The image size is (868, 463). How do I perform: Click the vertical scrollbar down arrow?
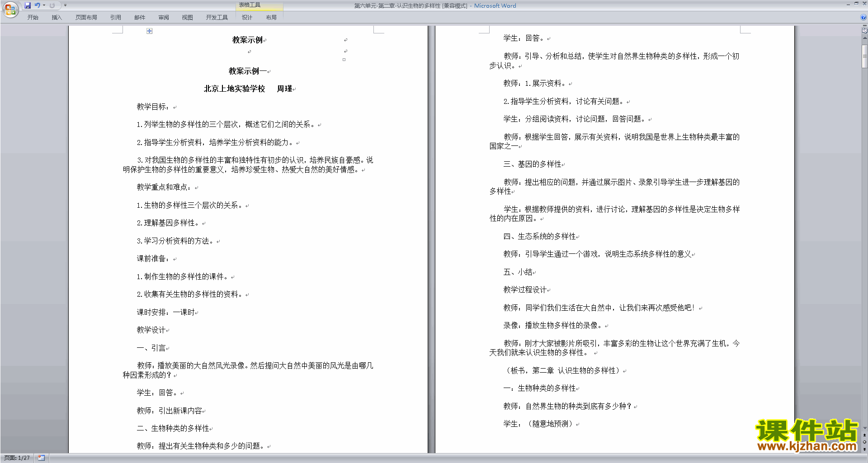click(865, 428)
